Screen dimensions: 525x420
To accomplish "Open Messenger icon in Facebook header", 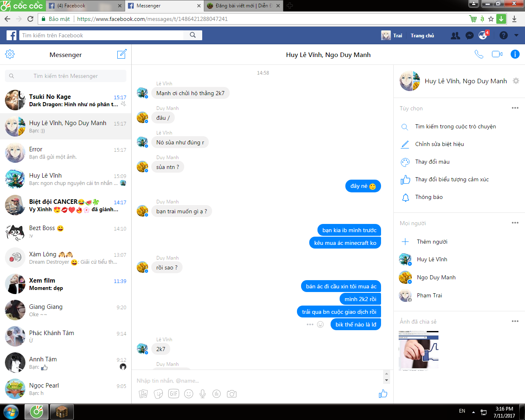I will [x=470, y=36].
